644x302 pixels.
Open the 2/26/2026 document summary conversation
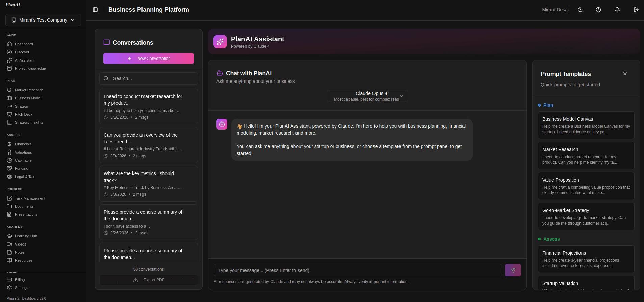click(149, 222)
